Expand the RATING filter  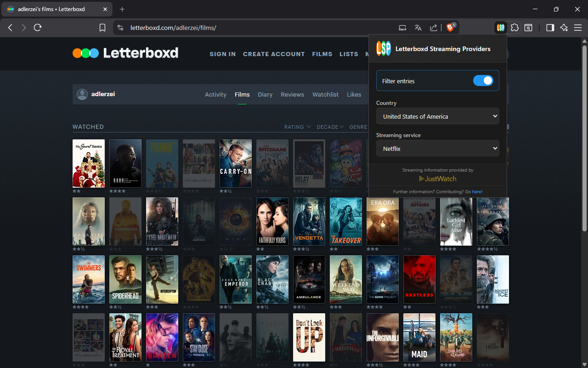pos(297,126)
